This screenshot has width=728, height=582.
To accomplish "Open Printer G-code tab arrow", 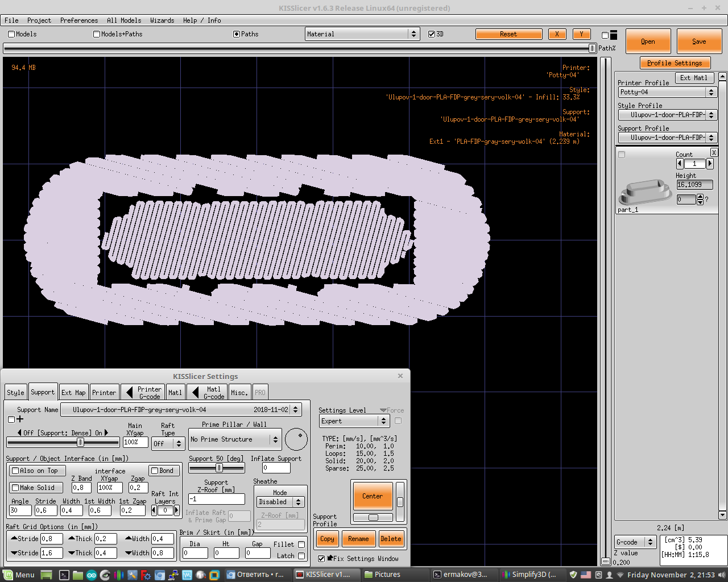I will [129, 392].
